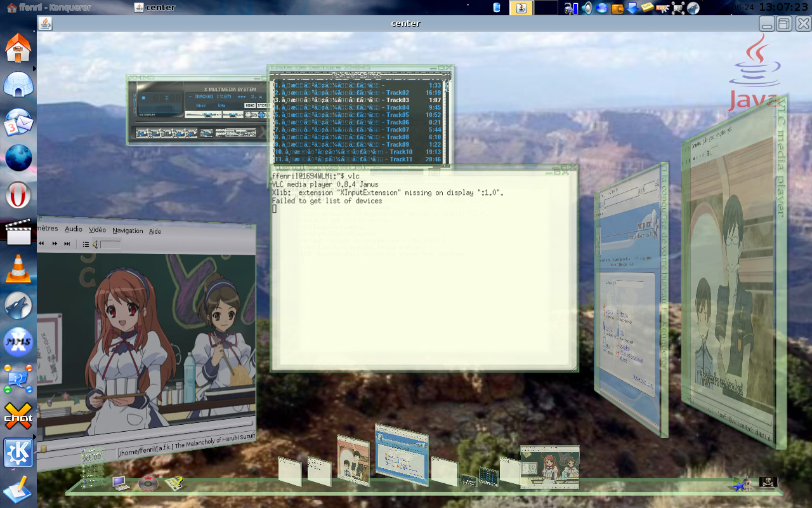This screenshot has height=508, width=812.
Task: Open the help question mark dock icon
Action: [x=175, y=483]
